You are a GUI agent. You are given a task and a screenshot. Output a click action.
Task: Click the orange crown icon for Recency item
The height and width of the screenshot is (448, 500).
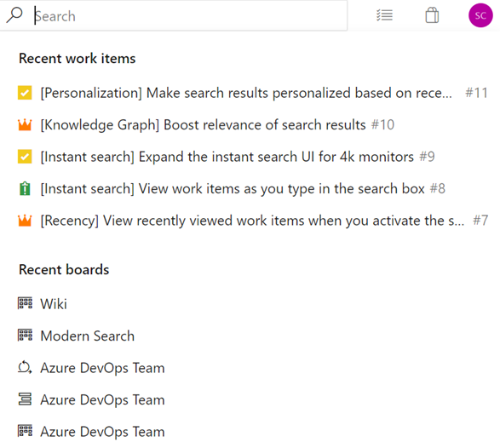(25, 221)
